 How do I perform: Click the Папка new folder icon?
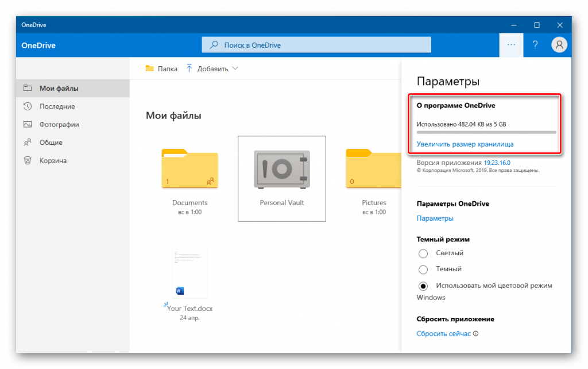point(150,68)
